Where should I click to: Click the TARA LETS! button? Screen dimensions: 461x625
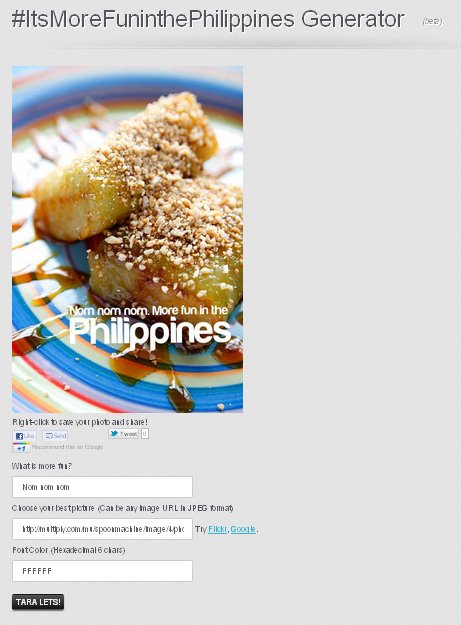coord(38,602)
